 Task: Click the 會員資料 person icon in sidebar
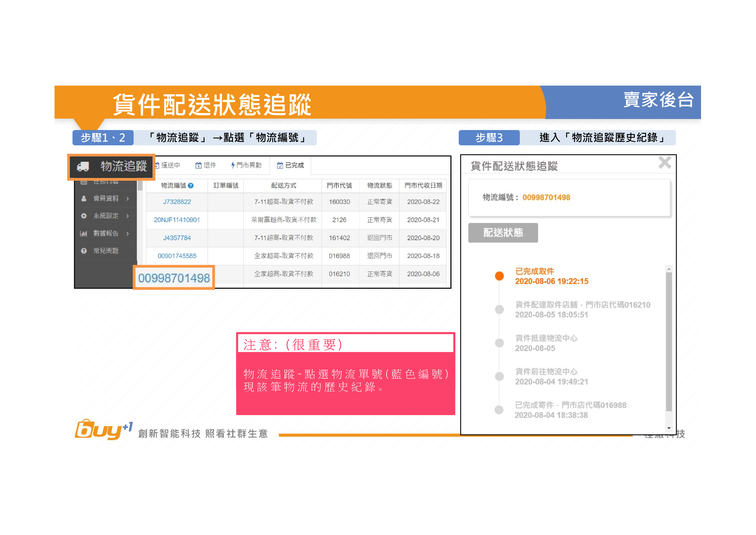pyautogui.click(x=84, y=198)
